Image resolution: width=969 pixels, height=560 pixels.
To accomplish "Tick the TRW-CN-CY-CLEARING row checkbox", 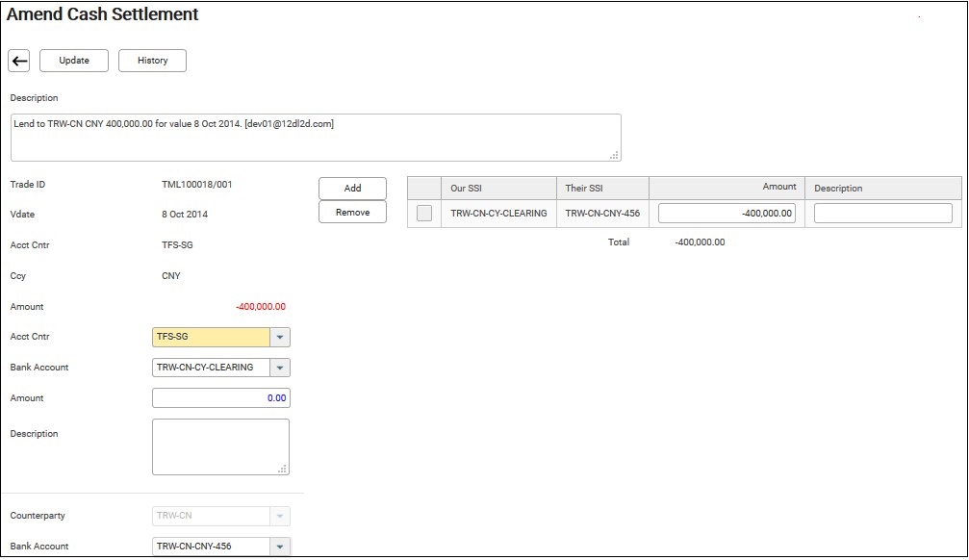I will click(x=424, y=214).
